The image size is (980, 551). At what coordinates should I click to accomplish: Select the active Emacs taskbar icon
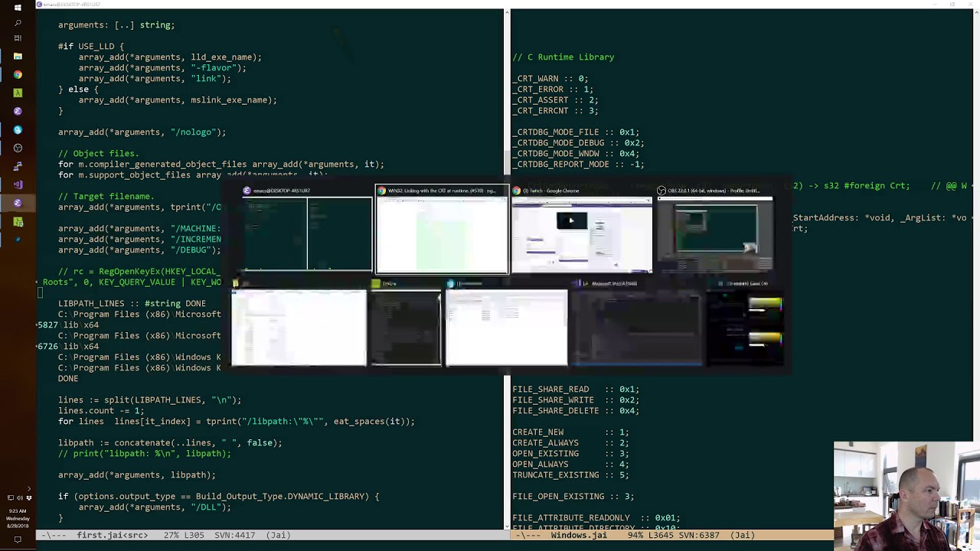pyautogui.click(x=18, y=203)
